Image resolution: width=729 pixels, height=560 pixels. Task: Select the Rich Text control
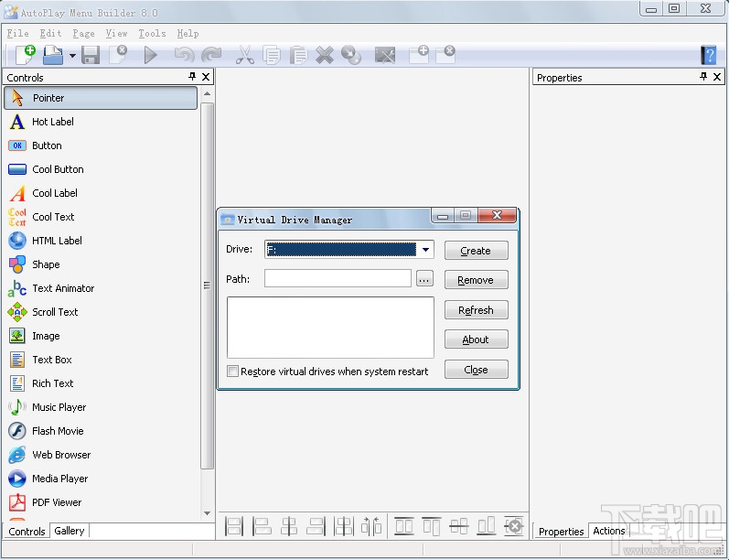click(101, 383)
